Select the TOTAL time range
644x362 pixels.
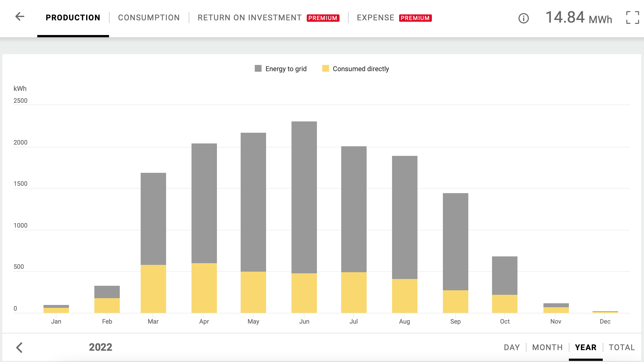622,347
